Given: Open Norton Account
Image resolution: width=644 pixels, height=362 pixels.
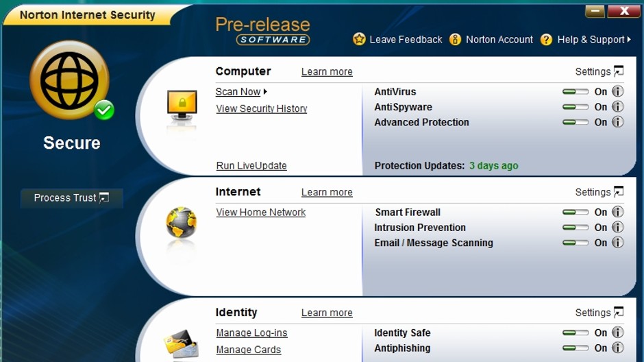Looking at the screenshot, I should pos(499,40).
